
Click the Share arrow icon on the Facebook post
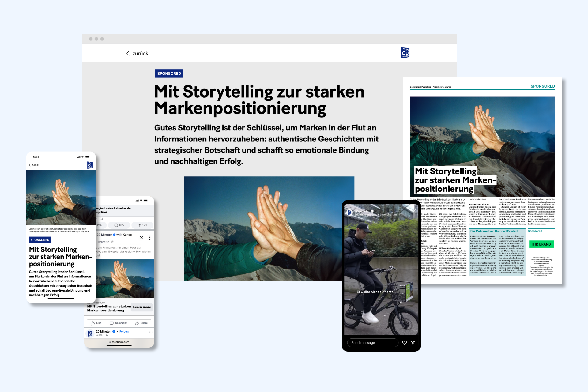pyautogui.click(x=137, y=323)
